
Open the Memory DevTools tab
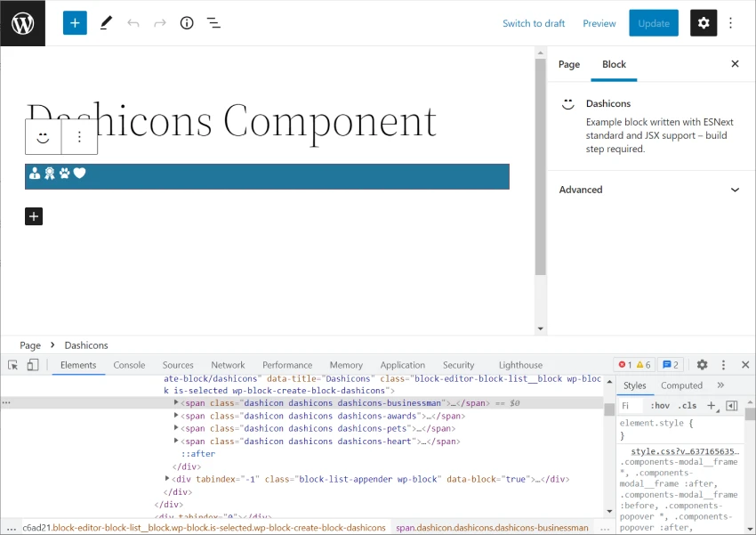coord(346,365)
